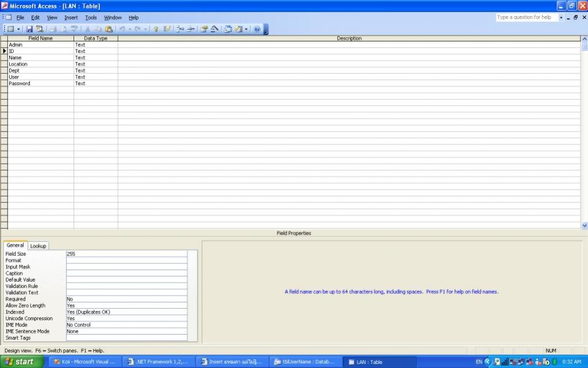The height and width of the screenshot is (368, 588).
Task: Switch to Datasheet view using the View icon
Action: [11, 29]
